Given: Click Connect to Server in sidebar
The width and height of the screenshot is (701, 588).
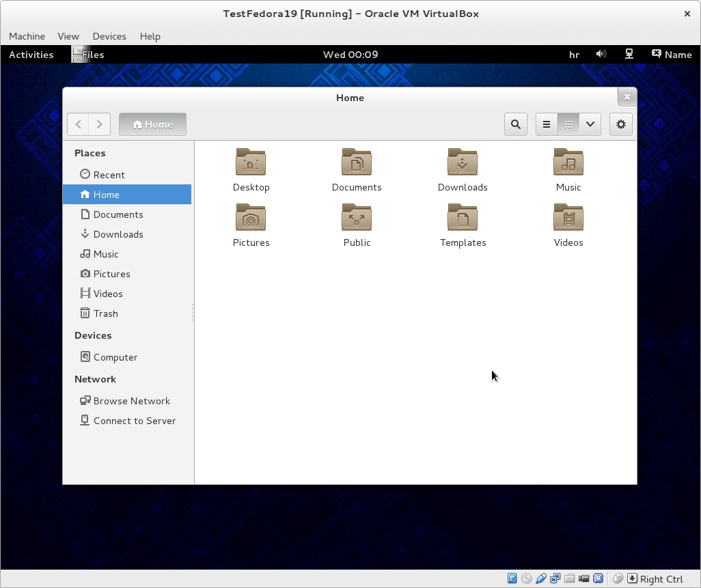Looking at the screenshot, I should [x=134, y=421].
